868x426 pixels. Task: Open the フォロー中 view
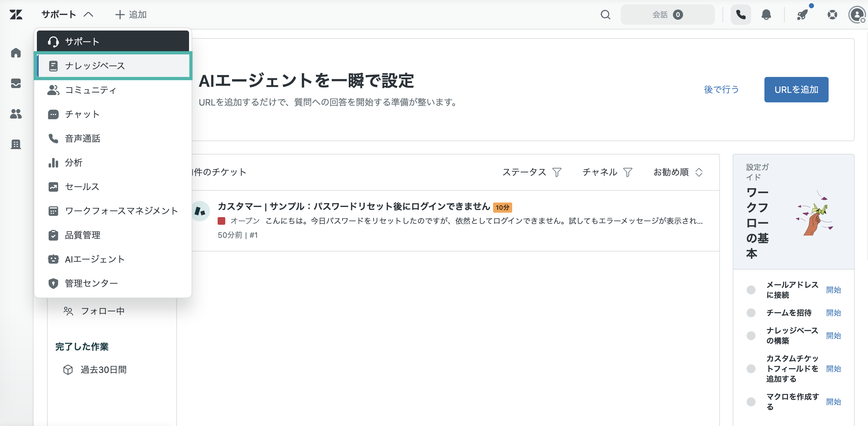pyautogui.click(x=94, y=311)
